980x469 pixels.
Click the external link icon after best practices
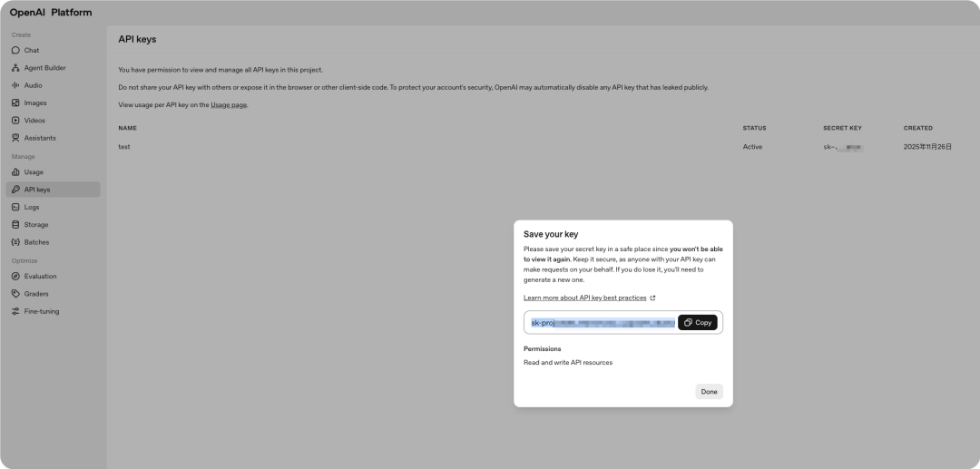pyautogui.click(x=652, y=298)
